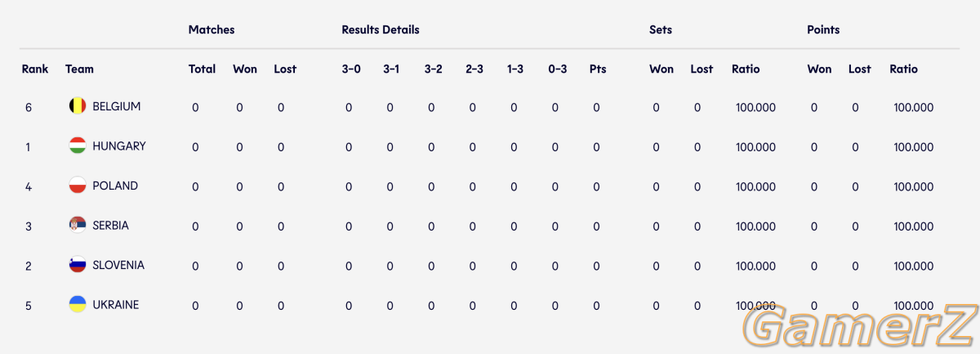Viewport: 980px width, 354px height.
Task: Click the Ukraine flag icon
Action: click(x=78, y=305)
